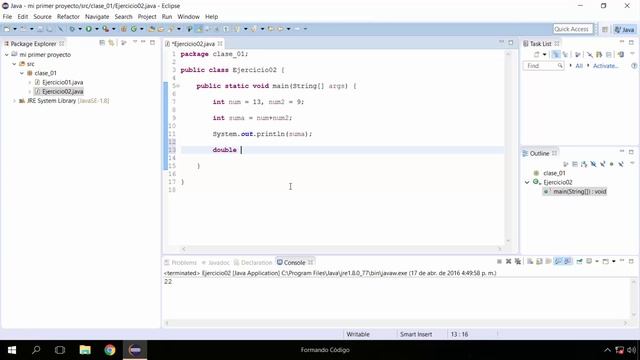Switch to the Javadoc tab
Image resolution: width=640 pixels, height=360 pixels.
216,262
